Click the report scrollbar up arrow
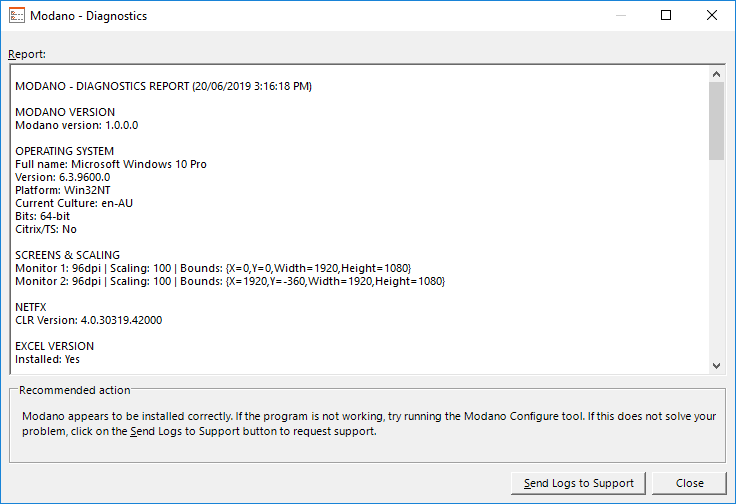This screenshot has height=504, width=736. tap(716, 74)
